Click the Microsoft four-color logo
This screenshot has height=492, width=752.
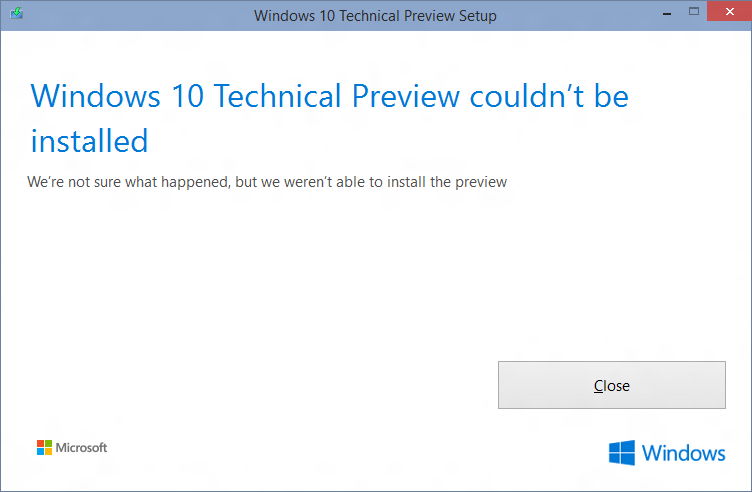pyautogui.click(x=45, y=447)
